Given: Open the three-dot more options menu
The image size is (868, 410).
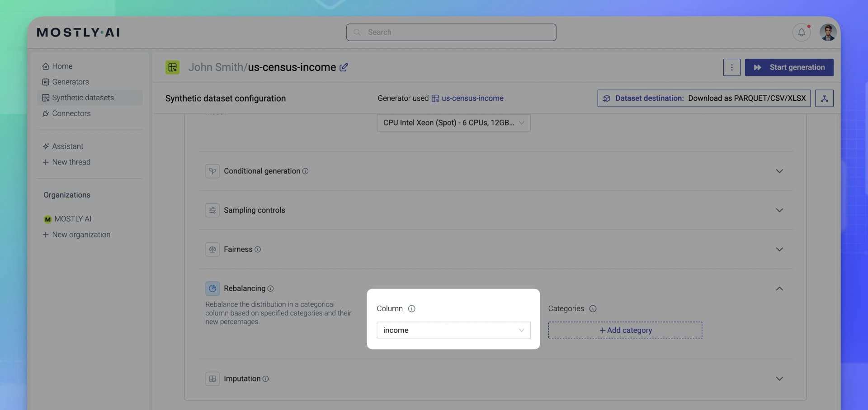Looking at the screenshot, I should click(731, 67).
